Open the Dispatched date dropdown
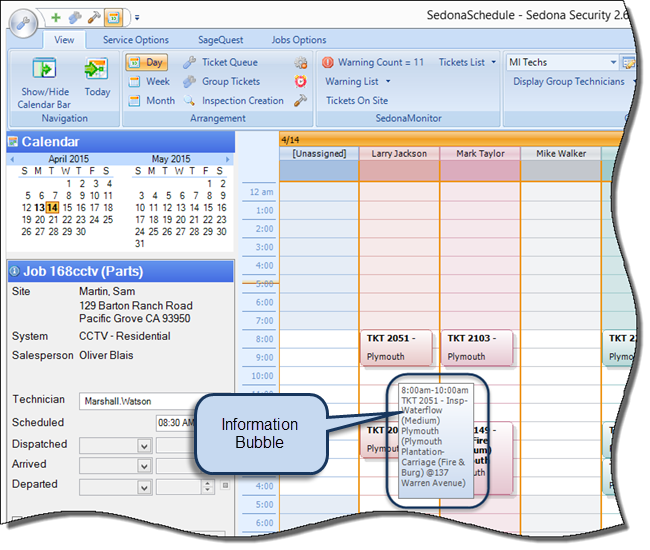650x550 pixels. tap(144, 446)
